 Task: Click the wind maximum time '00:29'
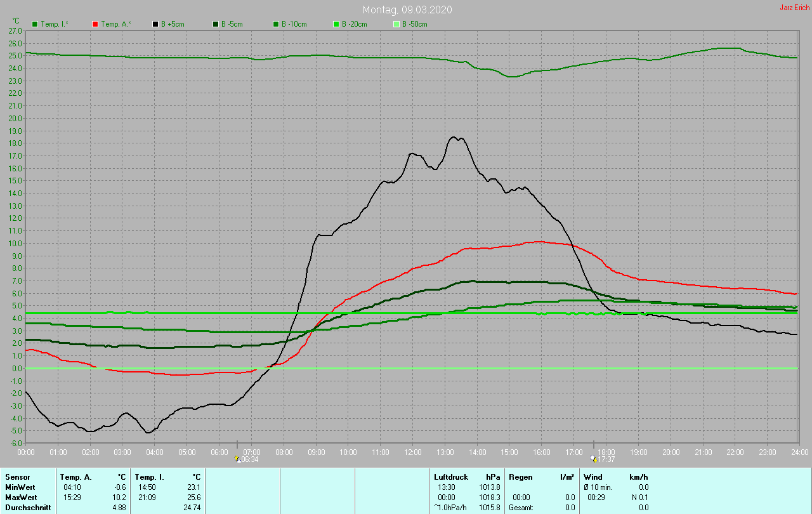click(x=597, y=498)
